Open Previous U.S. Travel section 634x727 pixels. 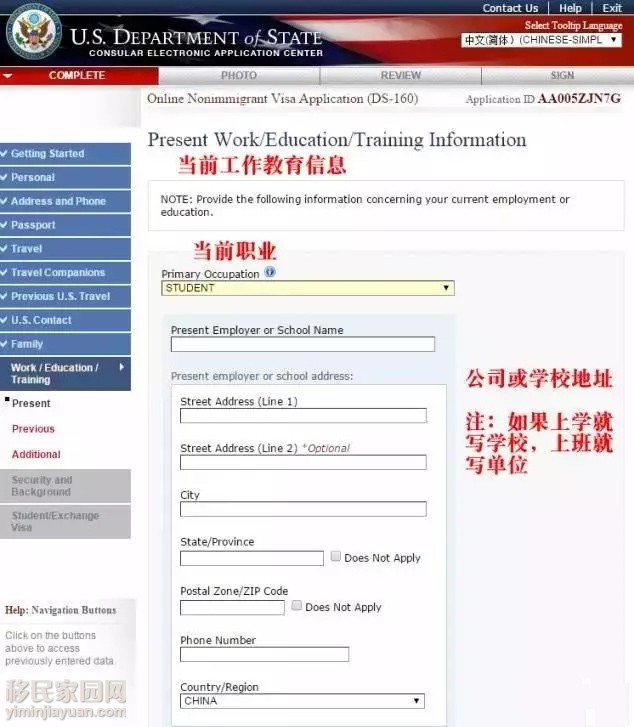tap(65, 296)
